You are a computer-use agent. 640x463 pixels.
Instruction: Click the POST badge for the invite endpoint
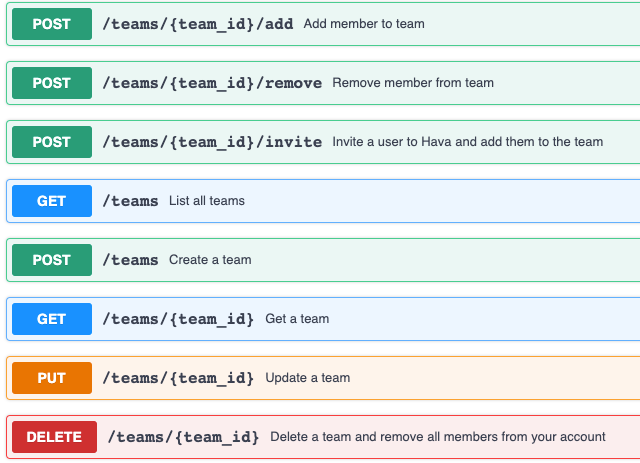tap(52, 142)
